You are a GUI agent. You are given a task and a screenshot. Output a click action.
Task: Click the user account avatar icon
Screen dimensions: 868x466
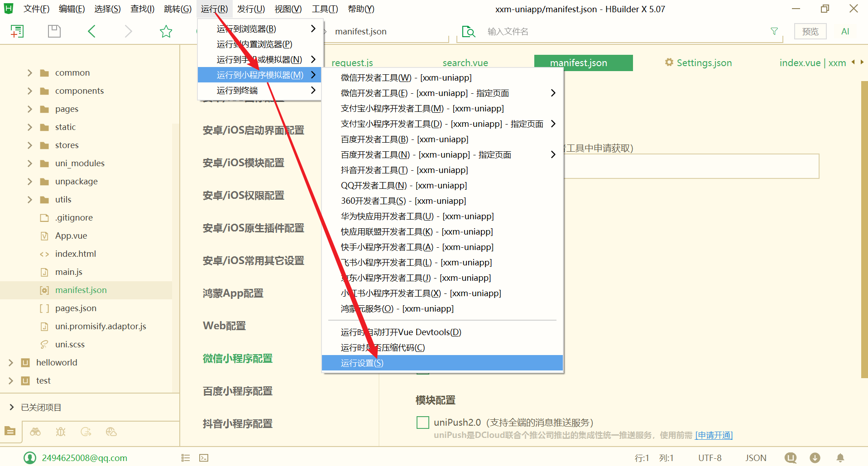click(30, 458)
